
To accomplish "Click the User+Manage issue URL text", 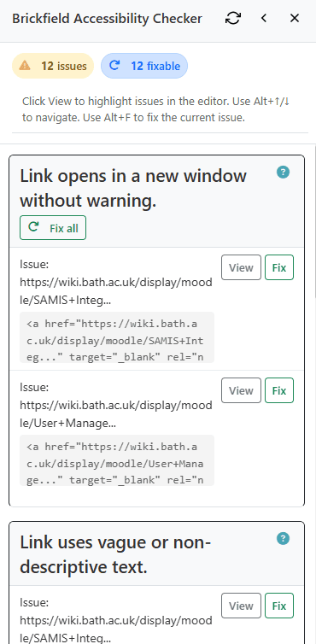I will tap(116, 414).
